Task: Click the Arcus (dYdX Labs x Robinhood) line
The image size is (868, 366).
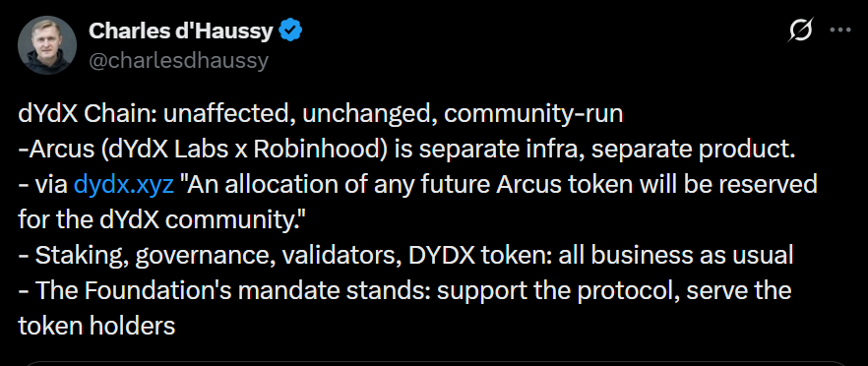Action: 406,149
